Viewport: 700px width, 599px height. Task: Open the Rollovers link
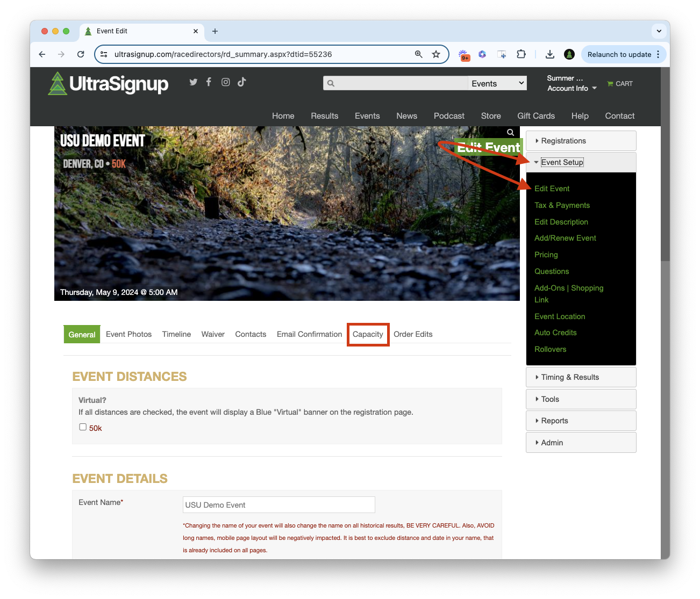pyautogui.click(x=550, y=349)
